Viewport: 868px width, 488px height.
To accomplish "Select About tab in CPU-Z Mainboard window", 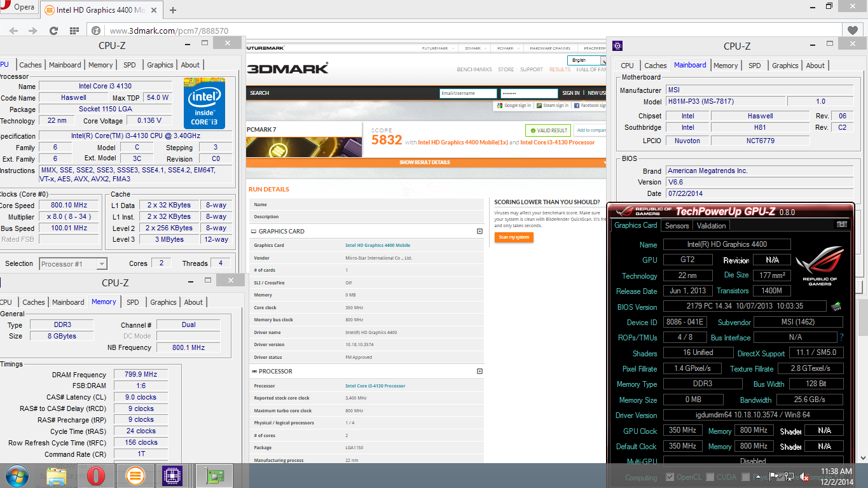I will (x=815, y=66).
